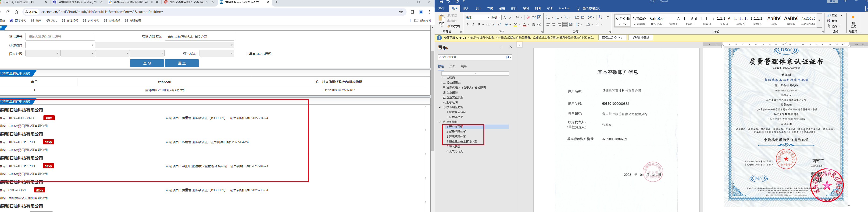Undo the last action in Word
868x212 pixels.
coord(449,2)
